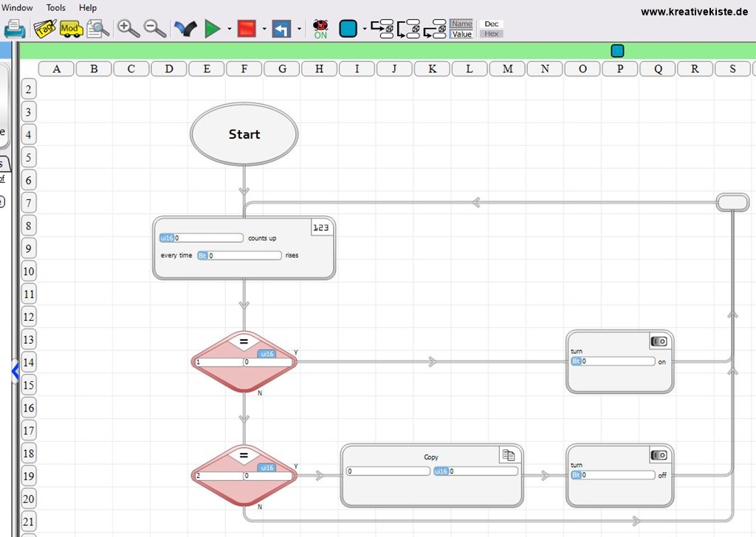Switch display to Dec mode
The image size is (756, 537).
point(491,23)
